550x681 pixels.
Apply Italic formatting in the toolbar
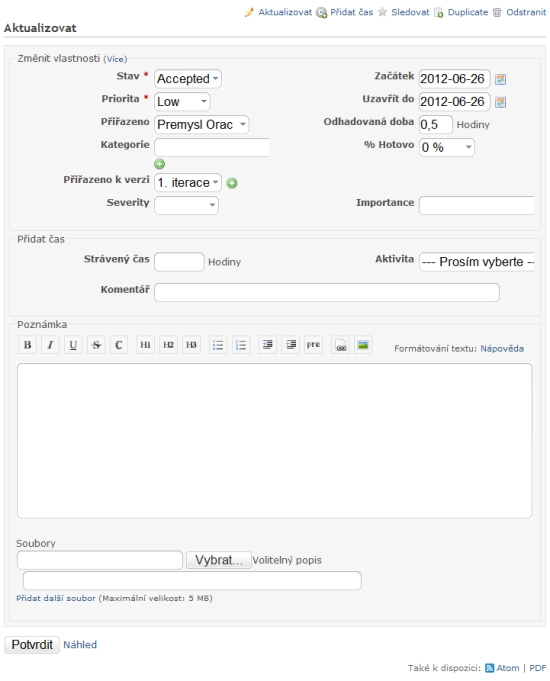50,345
